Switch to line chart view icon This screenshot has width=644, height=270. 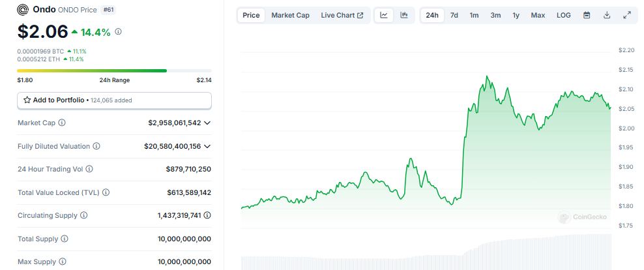[x=385, y=15]
